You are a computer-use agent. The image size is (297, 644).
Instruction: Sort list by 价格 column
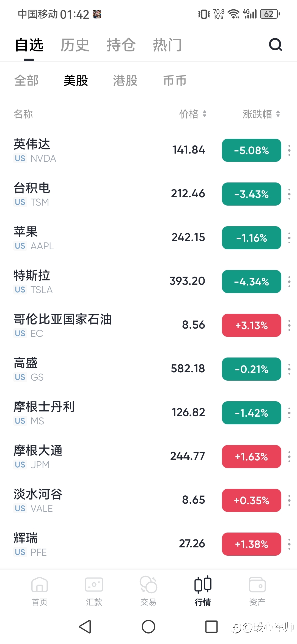(193, 114)
